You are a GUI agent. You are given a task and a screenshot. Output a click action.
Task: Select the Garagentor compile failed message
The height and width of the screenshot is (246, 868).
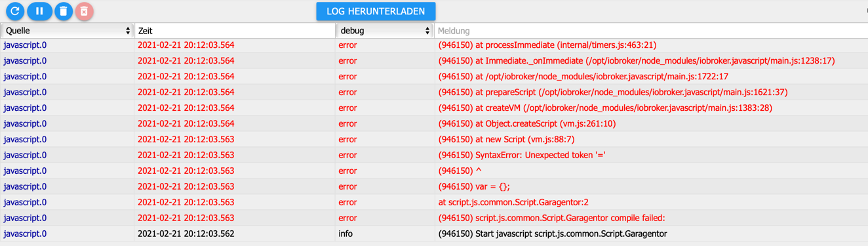pos(551,218)
